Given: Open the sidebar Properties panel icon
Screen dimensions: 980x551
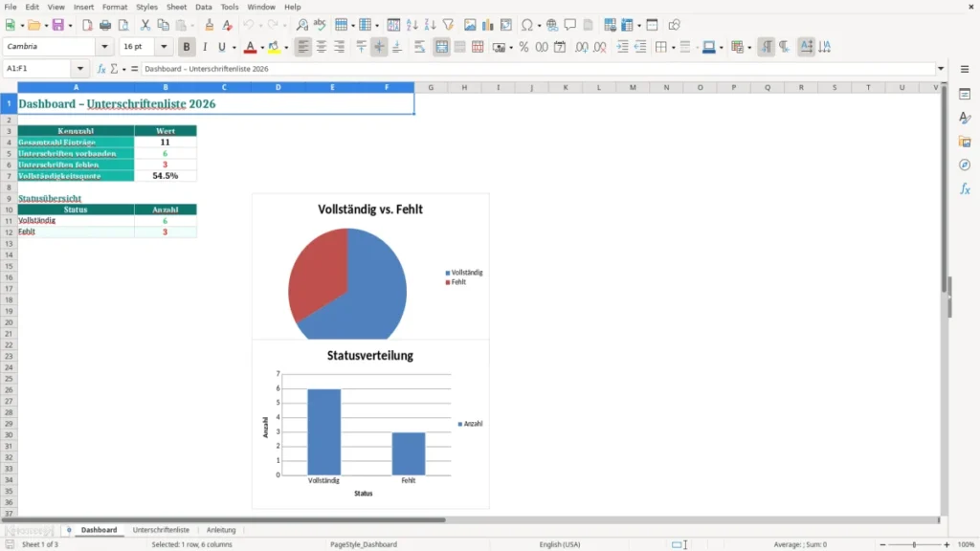Looking at the screenshot, I should pos(965,94).
